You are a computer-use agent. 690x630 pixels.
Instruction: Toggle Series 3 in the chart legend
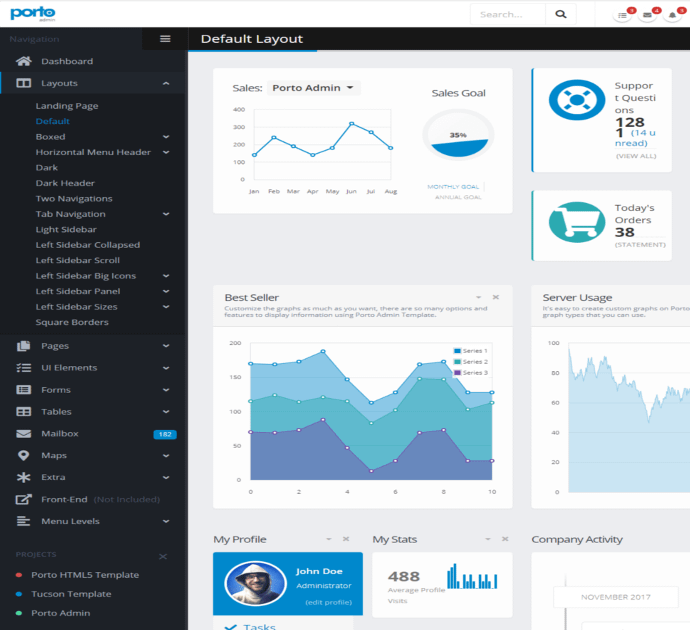470,372
